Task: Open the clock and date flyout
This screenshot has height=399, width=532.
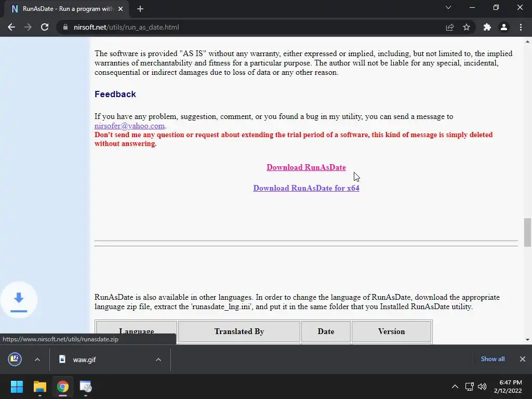Action: pyautogui.click(x=508, y=387)
